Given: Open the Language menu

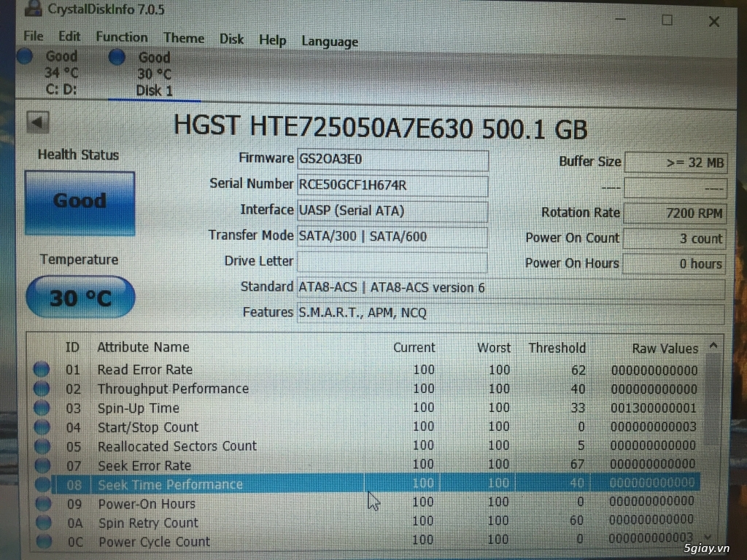Looking at the screenshot, I should tap(330, 42).
